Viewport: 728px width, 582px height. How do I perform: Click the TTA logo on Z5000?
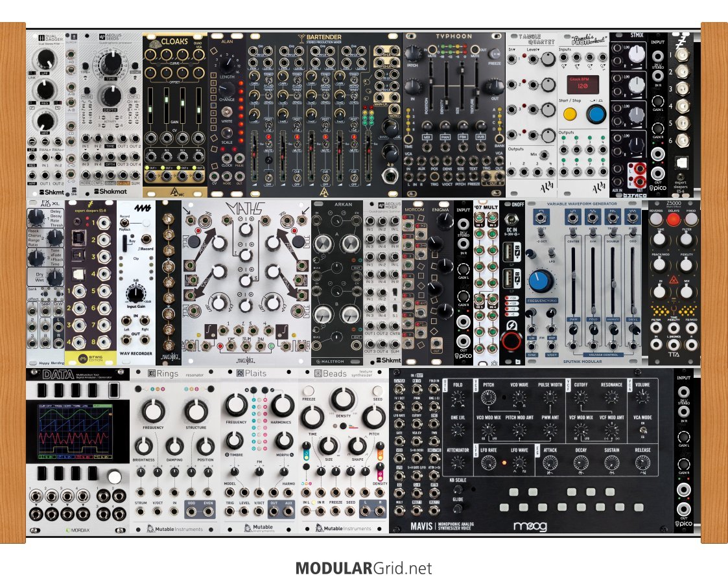click(673, 355)
